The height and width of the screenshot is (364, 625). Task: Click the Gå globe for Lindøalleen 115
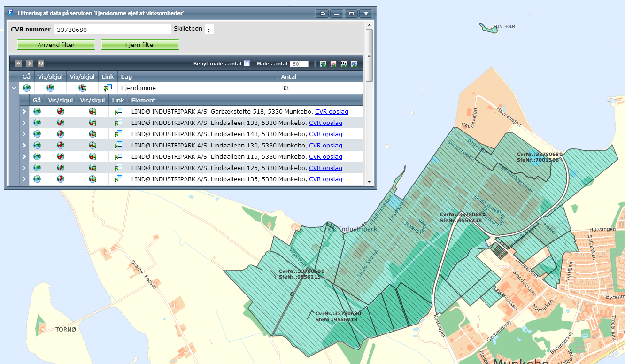coord(37,156)
